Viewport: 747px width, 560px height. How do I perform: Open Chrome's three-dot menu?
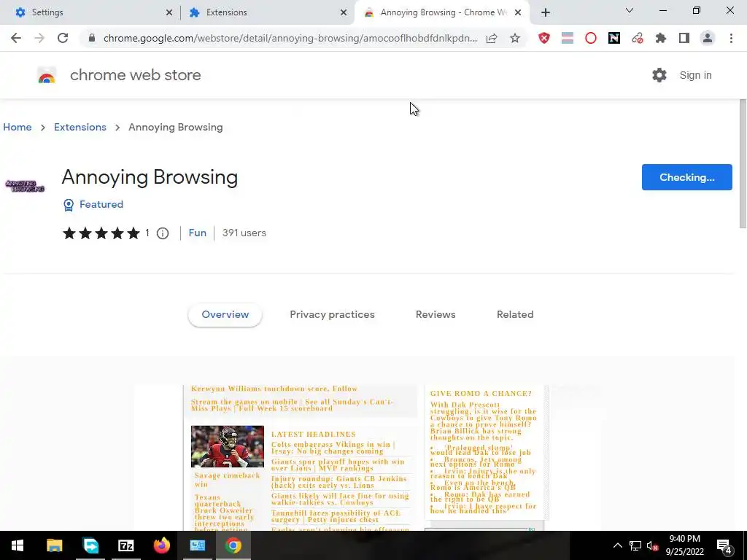[x=731, y=38]
